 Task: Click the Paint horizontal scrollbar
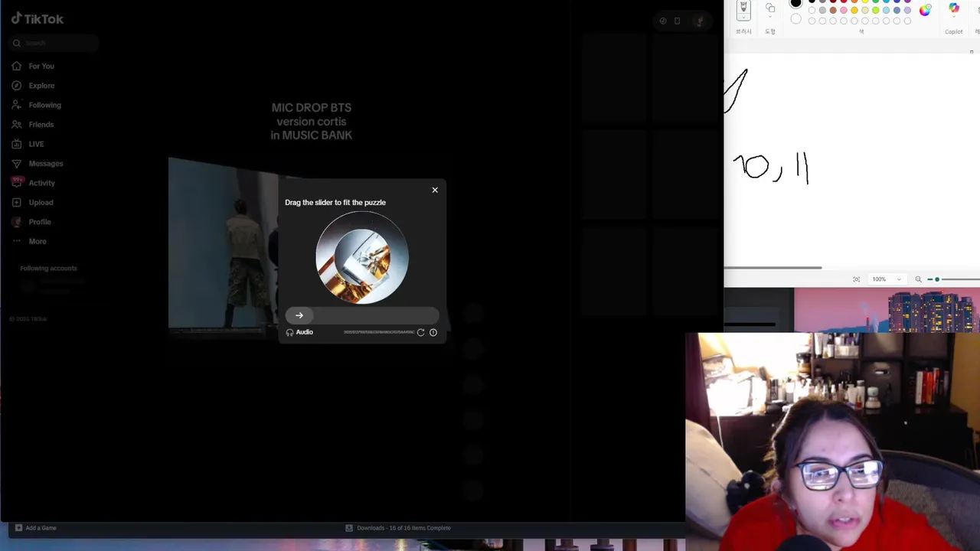tap(773, 268)
